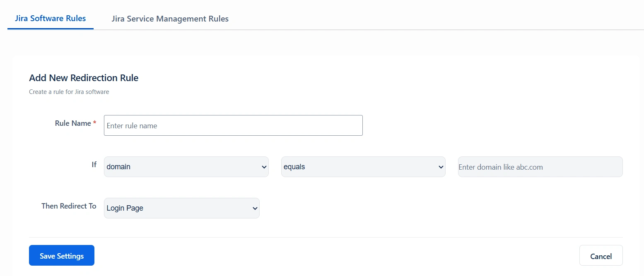Open the equals operator dropdown
This screenshot has height=276, width=644.
pos(363,167)
